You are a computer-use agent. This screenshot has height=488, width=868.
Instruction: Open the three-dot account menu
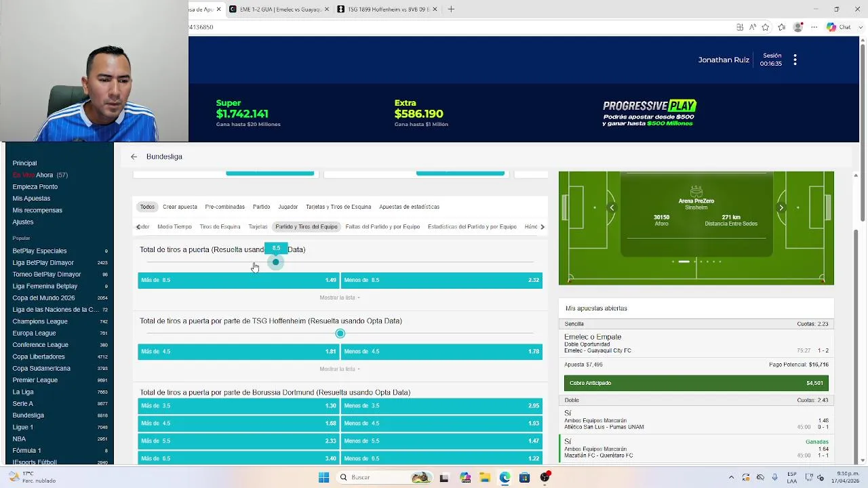point(795,60)
